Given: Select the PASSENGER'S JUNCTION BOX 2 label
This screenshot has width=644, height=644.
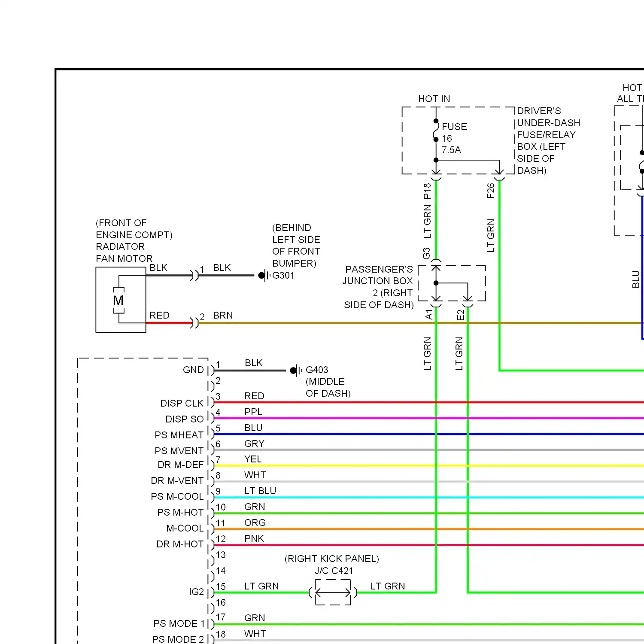Looking at the screenshot, I should [x=378, y=287].
